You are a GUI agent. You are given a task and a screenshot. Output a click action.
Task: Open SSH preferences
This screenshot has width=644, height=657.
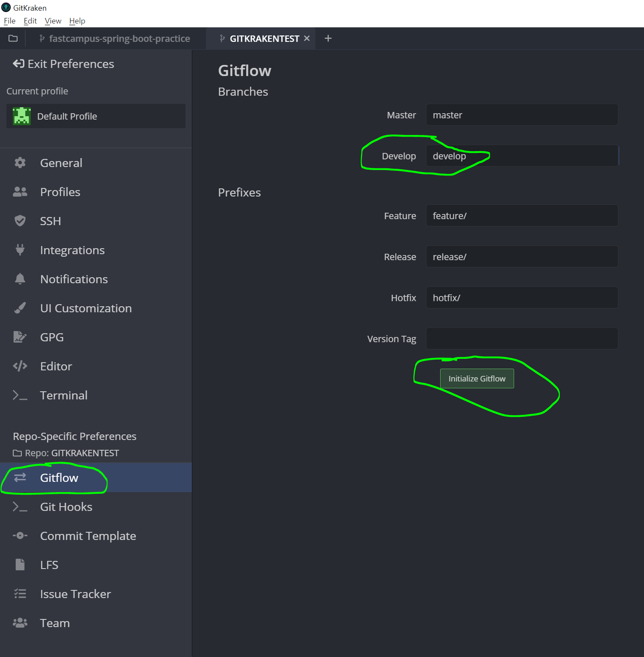[96, 221]
